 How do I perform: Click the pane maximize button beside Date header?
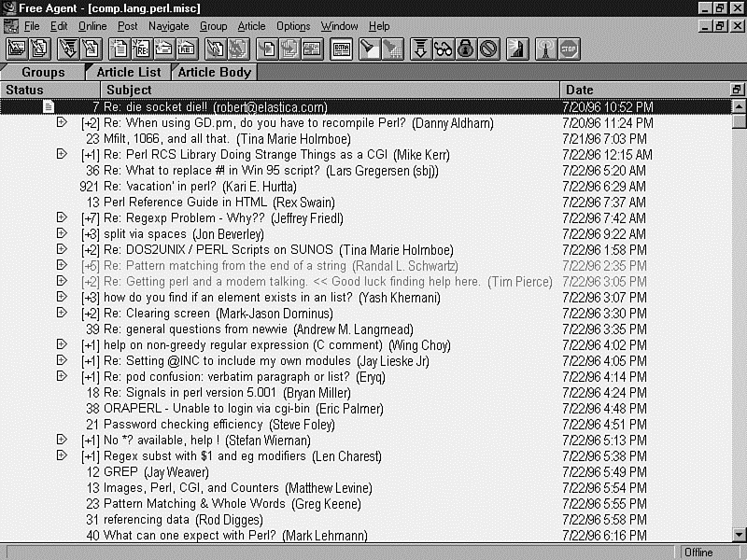(x=737, y=90)
